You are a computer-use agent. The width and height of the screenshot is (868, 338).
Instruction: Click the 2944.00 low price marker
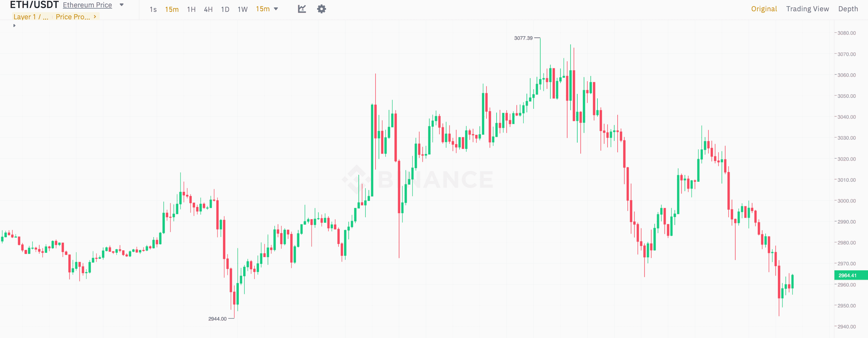pos(217,319)
